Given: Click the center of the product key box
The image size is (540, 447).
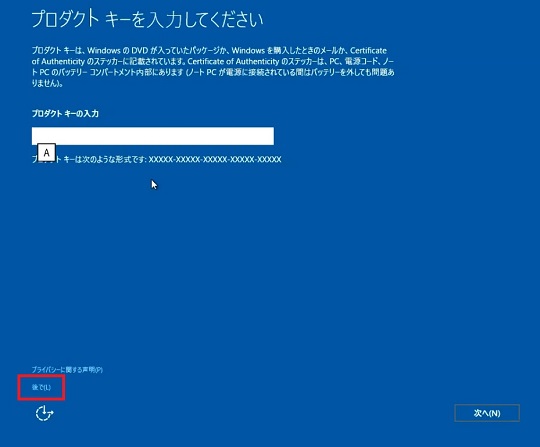Looking at the screenshot, I should [153, 136].
